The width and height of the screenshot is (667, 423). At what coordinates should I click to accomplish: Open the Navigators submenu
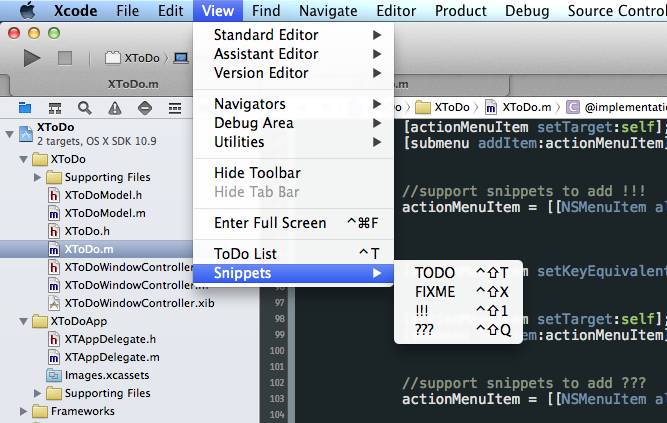pos(294,104)
